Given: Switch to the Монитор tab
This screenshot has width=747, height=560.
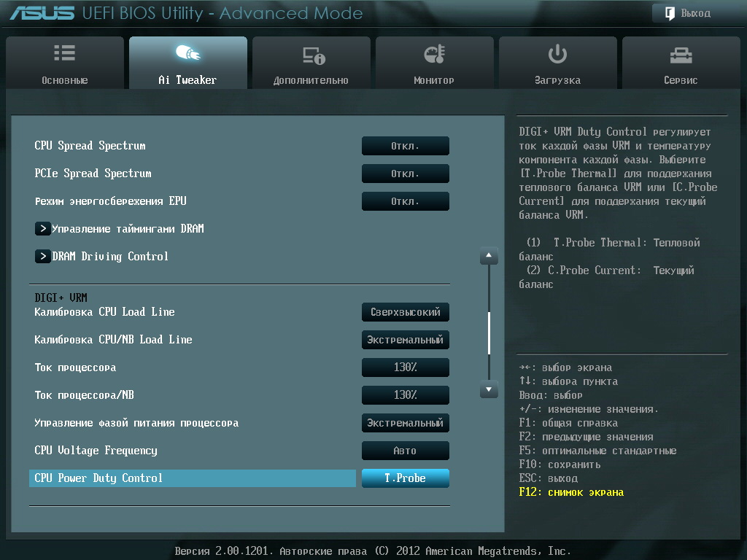Looking at the screenshot, I should 434,64.
